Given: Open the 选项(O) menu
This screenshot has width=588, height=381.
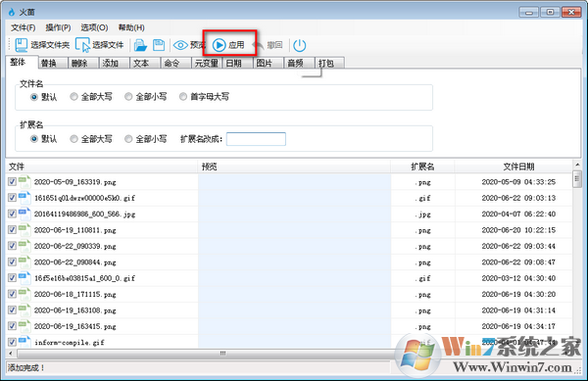Looking at the screenshot, I should pos(94,27).
